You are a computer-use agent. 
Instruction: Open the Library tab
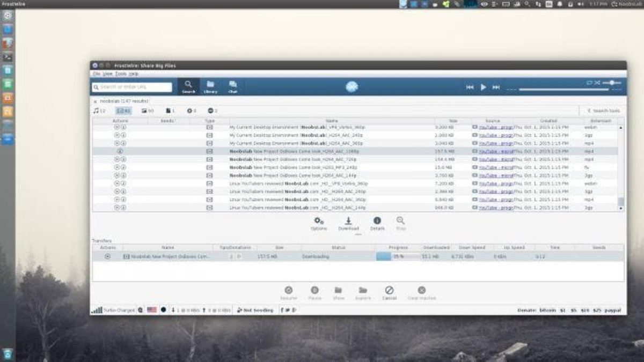[210, 87]
